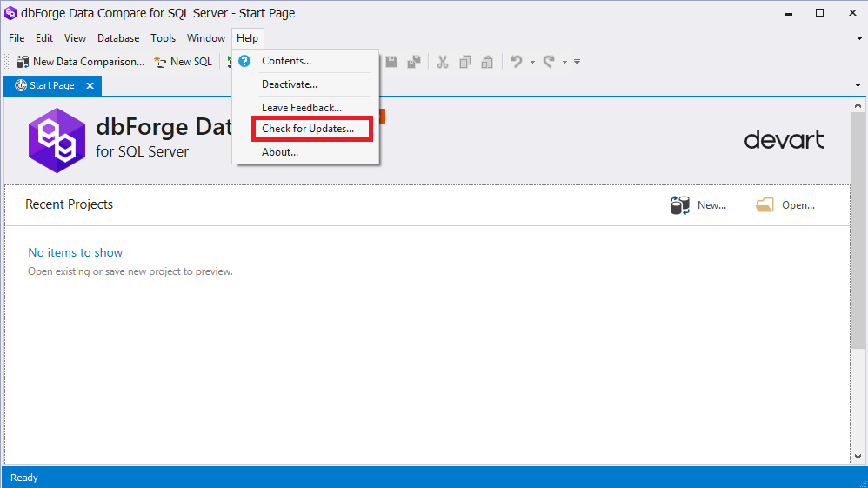Image resolution: width=868 pixels, height=488 pixels.
Task: Click the database icon beside New...
Action: tap(680, 205)
